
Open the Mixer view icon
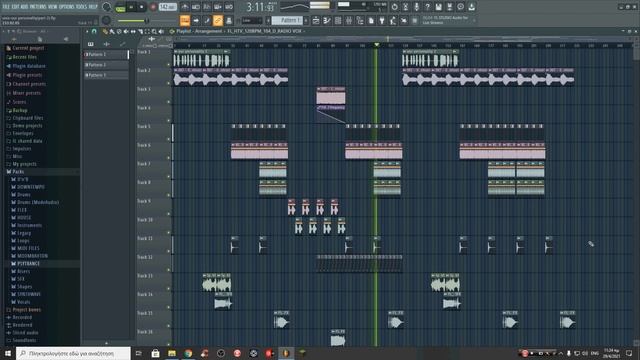click(349, 20)
